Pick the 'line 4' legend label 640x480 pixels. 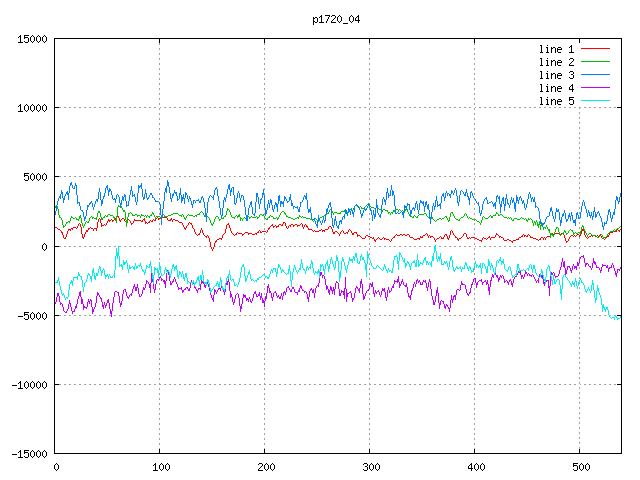click(557, 88)
